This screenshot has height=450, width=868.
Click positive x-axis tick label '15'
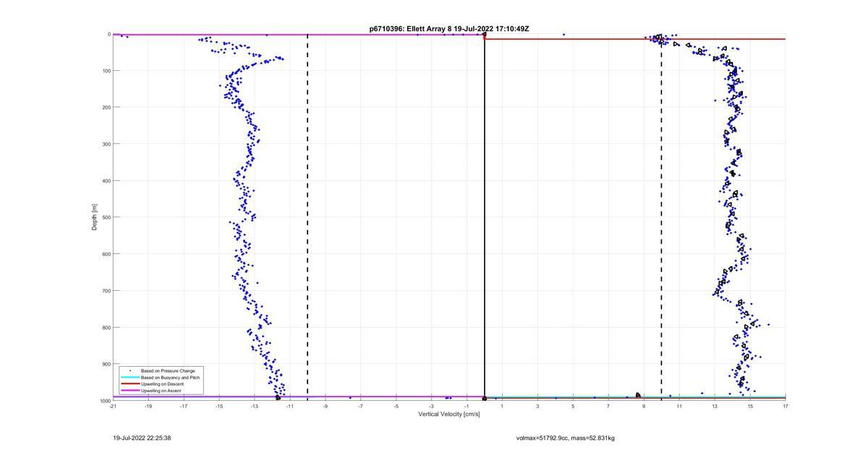(750, 407)
